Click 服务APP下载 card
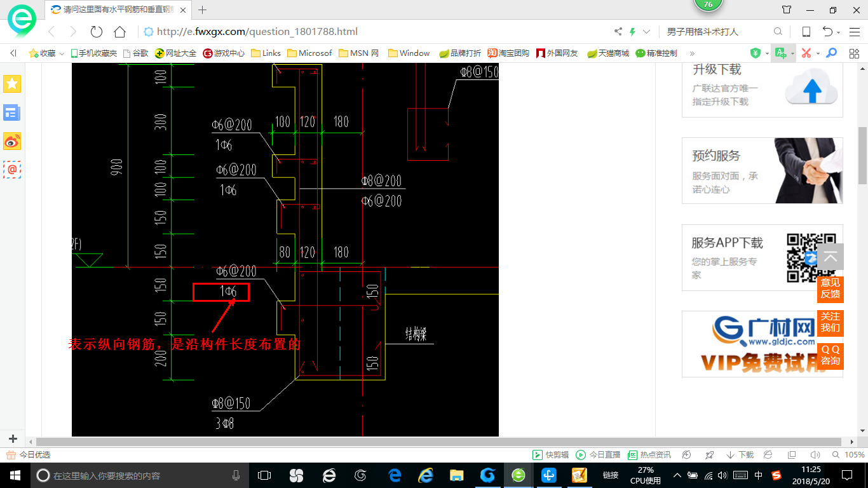The width and height of the screenshot is (868, 488). pos(763,257)
